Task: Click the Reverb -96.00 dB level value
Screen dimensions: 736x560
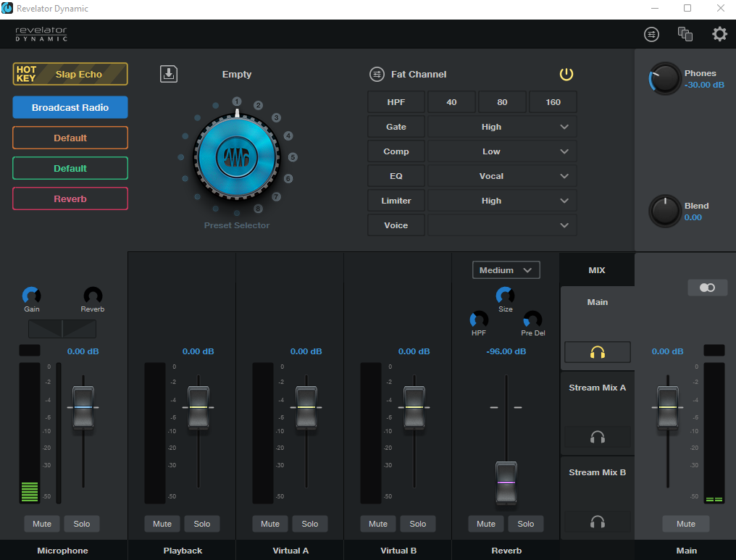Action: coord(506,351)
